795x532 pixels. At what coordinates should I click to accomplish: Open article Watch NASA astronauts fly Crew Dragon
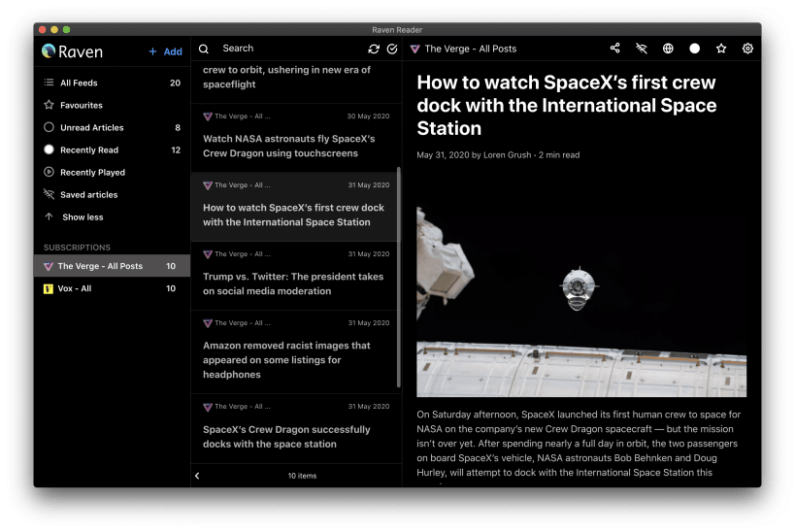(x=296, y=138)
